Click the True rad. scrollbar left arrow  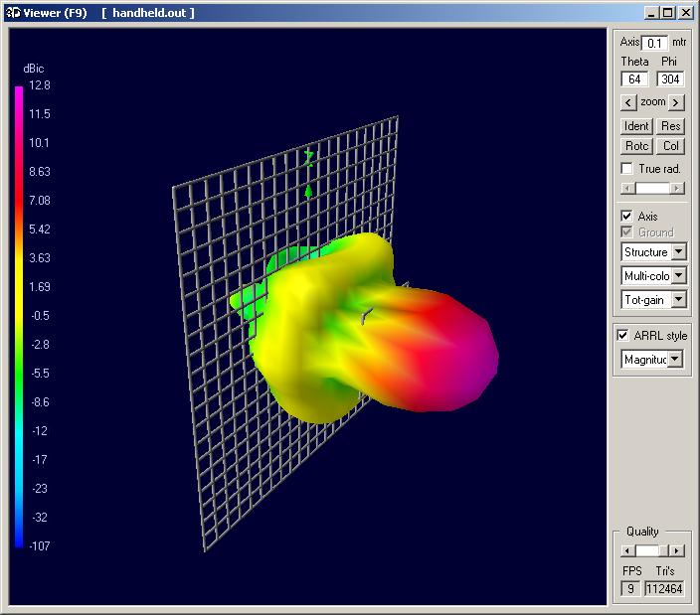click(626, 188)
